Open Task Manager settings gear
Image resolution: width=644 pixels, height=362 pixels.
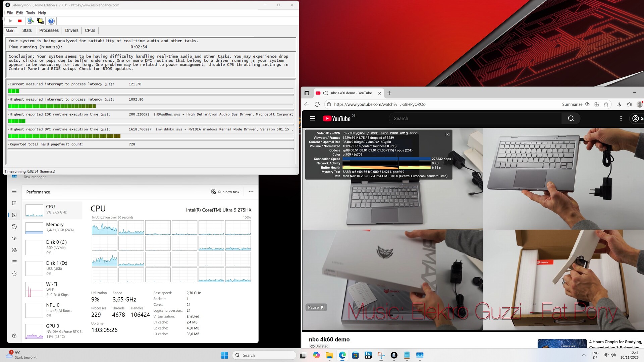pos(14,336)
